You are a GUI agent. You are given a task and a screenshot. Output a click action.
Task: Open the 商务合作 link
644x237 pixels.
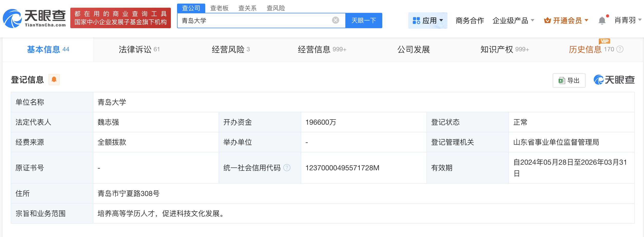coord(470,21)
